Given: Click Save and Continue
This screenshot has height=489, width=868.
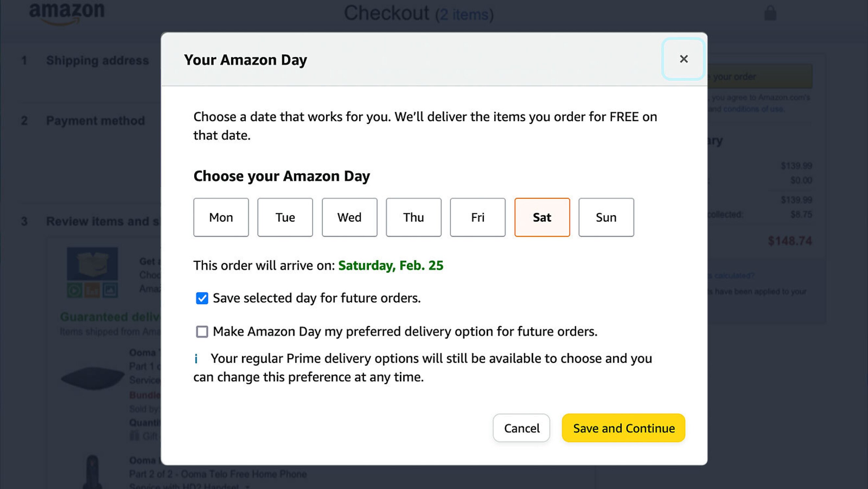Looking at the screenshot, I should click(623, 428).
